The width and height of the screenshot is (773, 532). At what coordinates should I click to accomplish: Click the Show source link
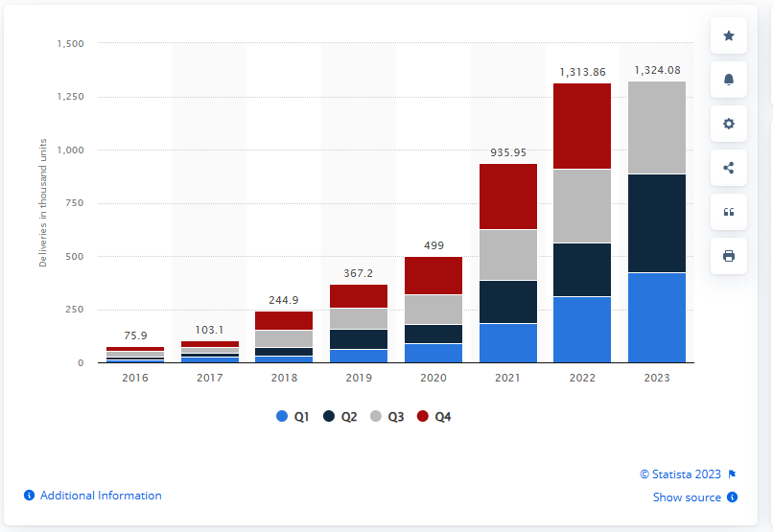point(687,497)
